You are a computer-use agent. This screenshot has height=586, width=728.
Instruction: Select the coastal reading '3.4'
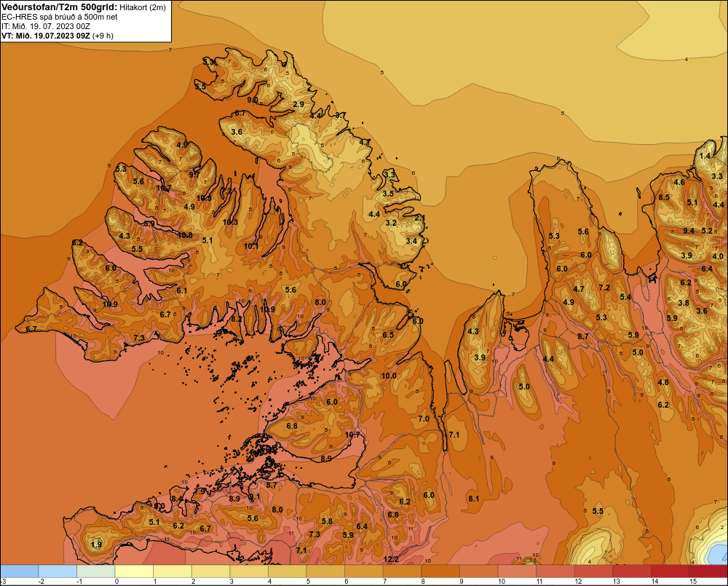(x=411, y=241)
